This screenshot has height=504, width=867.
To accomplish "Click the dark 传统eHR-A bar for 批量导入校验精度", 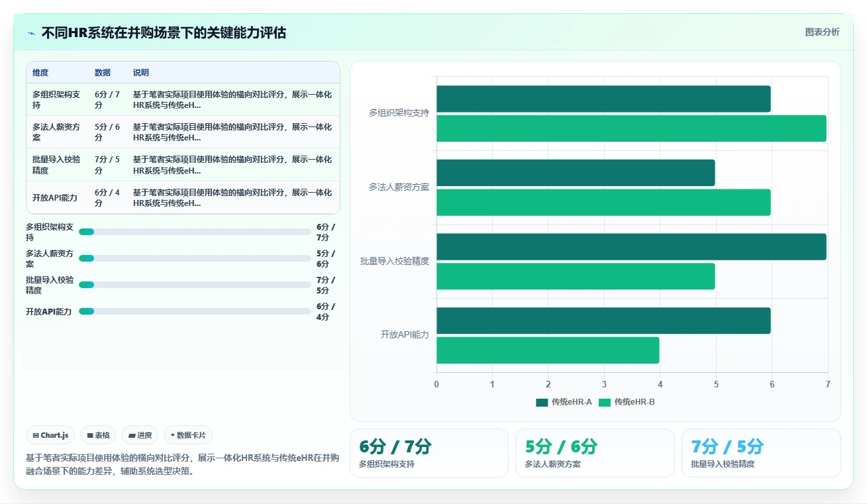I will pos(631,246).
